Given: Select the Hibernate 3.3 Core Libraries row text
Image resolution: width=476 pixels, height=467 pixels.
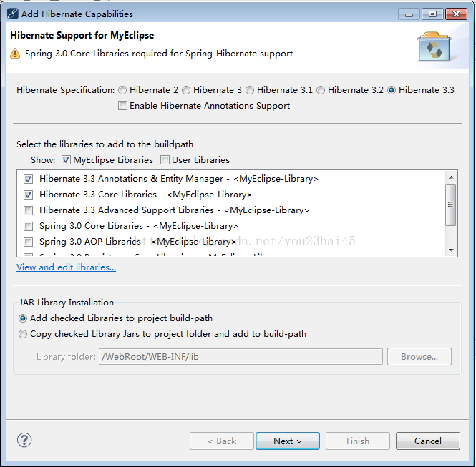Looking at the screenshot, I should point(145,195).
